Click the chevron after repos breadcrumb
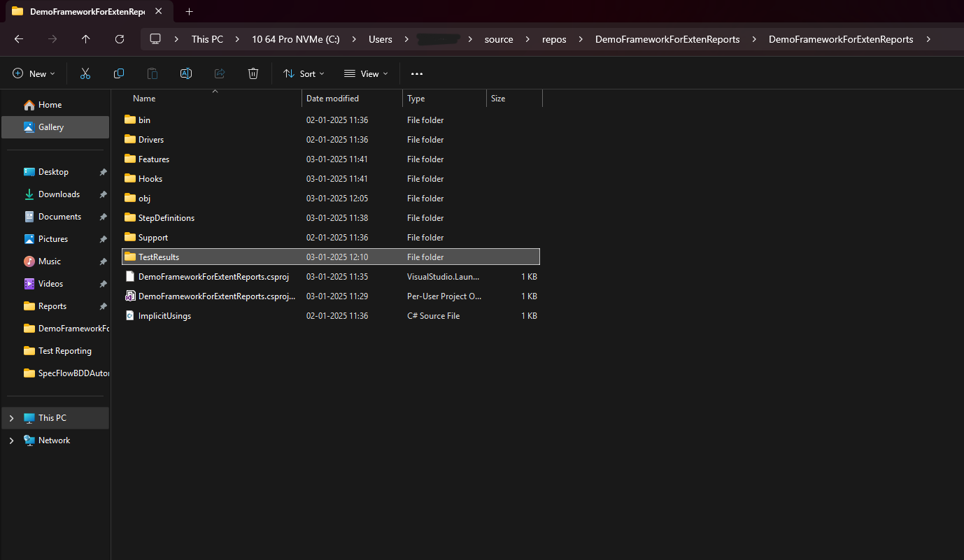The height and width of the screenshot is (560, 964). (581, 39)
